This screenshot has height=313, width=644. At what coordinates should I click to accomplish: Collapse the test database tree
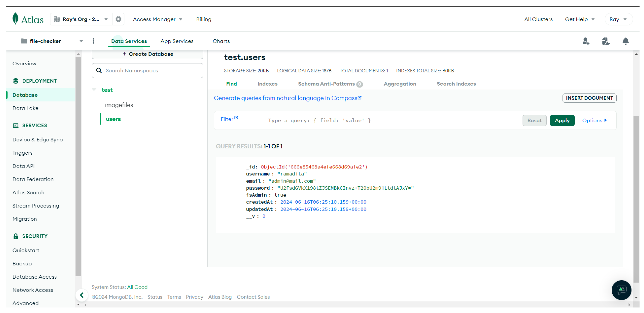click(x=94, y=89)
